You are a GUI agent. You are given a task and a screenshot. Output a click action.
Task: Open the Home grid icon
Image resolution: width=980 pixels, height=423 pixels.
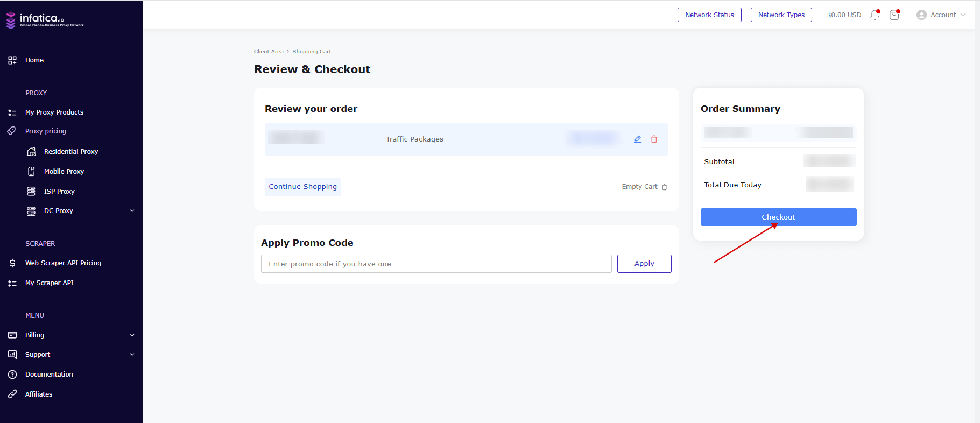12,60
